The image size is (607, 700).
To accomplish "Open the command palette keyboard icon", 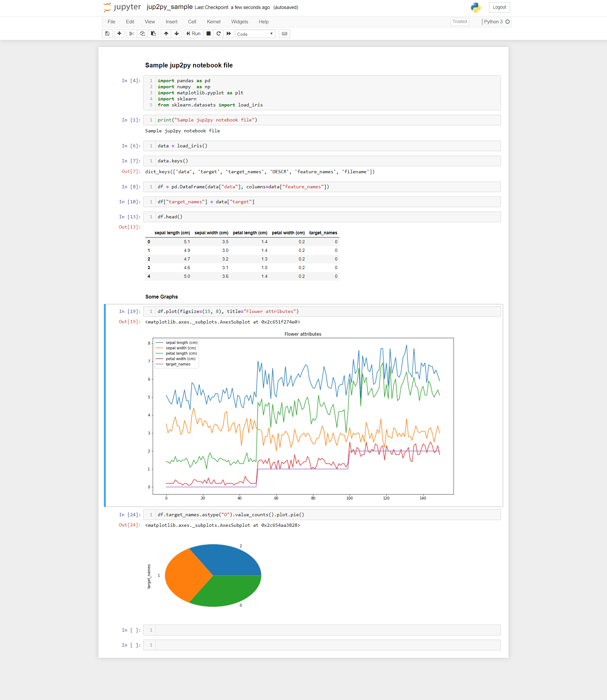I will point(284,34).
